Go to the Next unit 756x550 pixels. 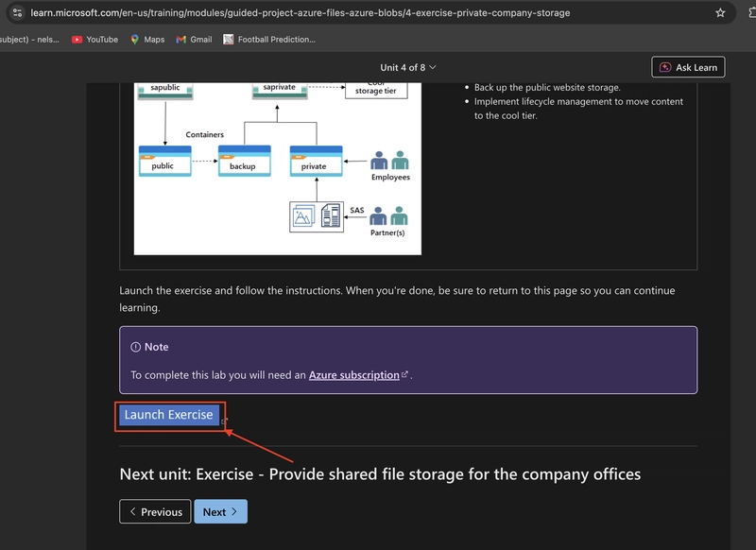pos(220,511)
